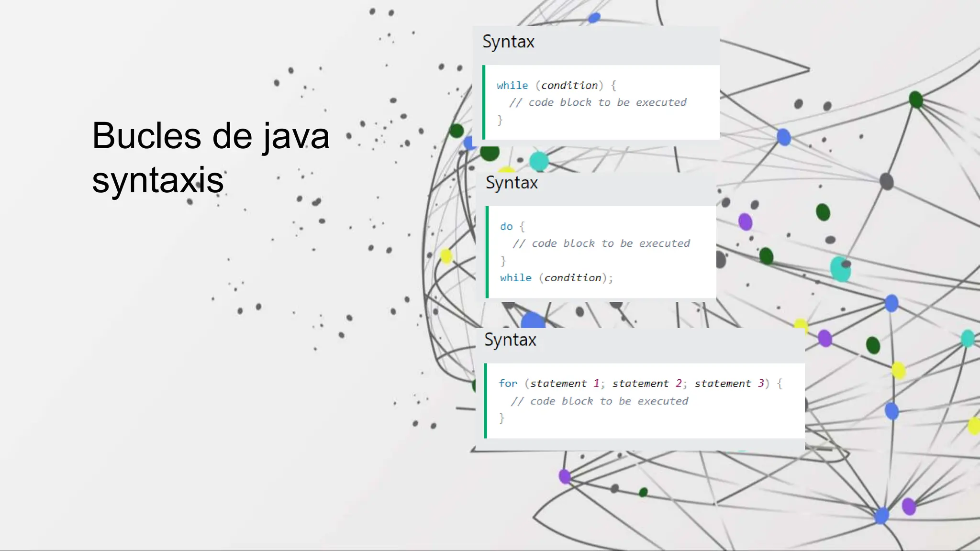
Task: Click 'statement 2' in the for loop
Action: (647, 384)
